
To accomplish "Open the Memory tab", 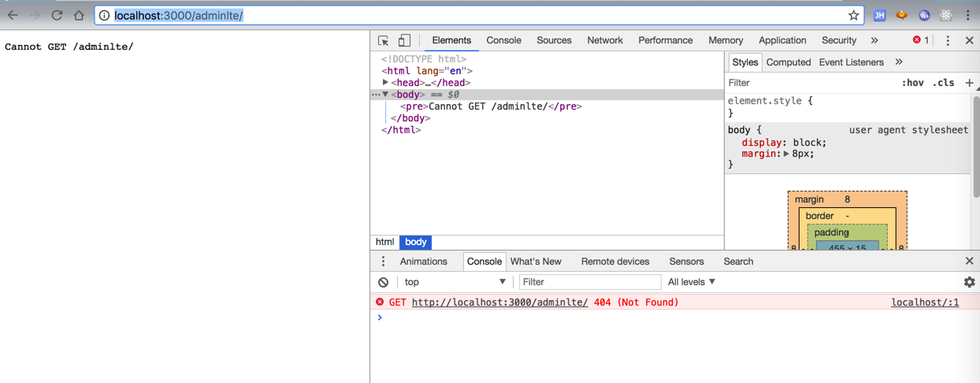I will pos(726,40).
